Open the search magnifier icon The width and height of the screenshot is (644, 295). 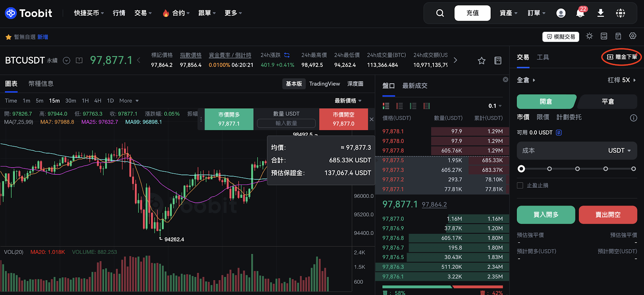pyautogui.click(x=440, y=13)
